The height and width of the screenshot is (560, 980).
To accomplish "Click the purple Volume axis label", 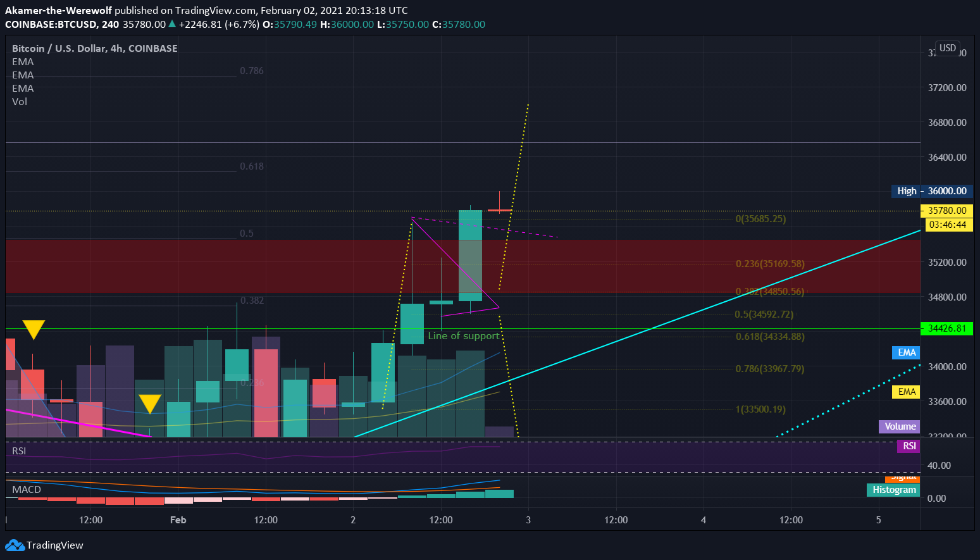I will tap(900, 426).
